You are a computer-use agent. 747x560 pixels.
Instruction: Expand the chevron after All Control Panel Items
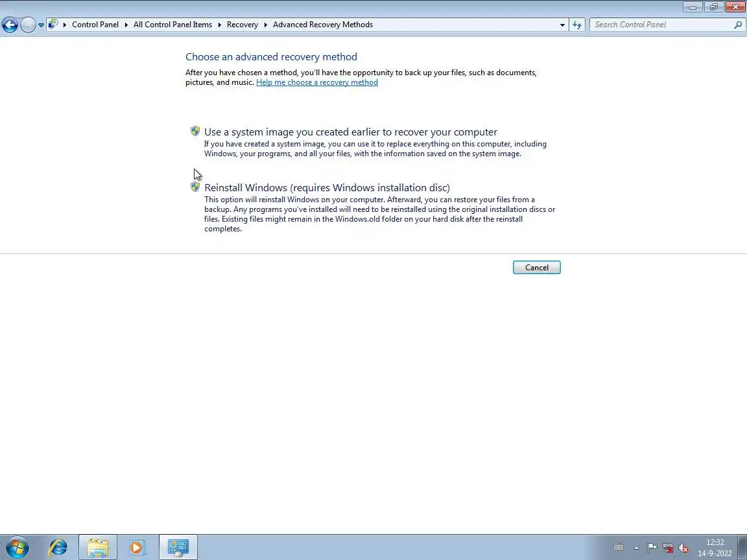tap(220, 25)
